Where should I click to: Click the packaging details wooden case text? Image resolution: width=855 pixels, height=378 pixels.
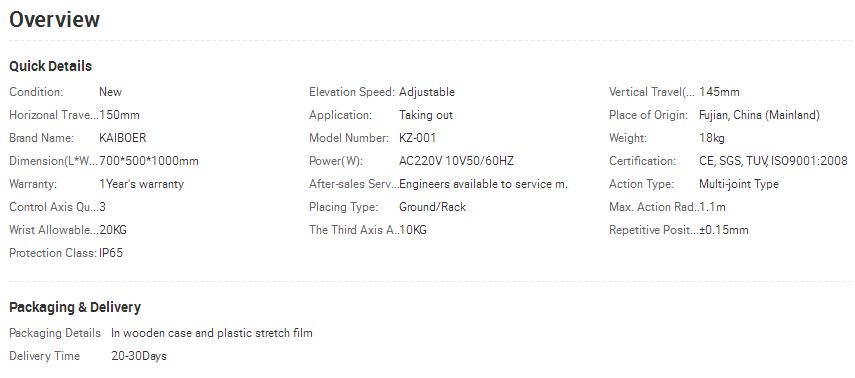pyautogui.click(x=212, y=333)
